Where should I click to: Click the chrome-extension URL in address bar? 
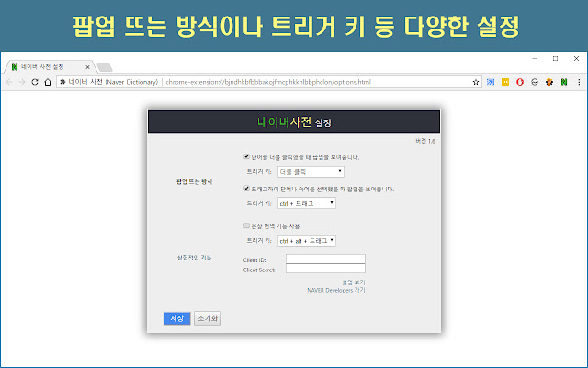pos(268,82)
